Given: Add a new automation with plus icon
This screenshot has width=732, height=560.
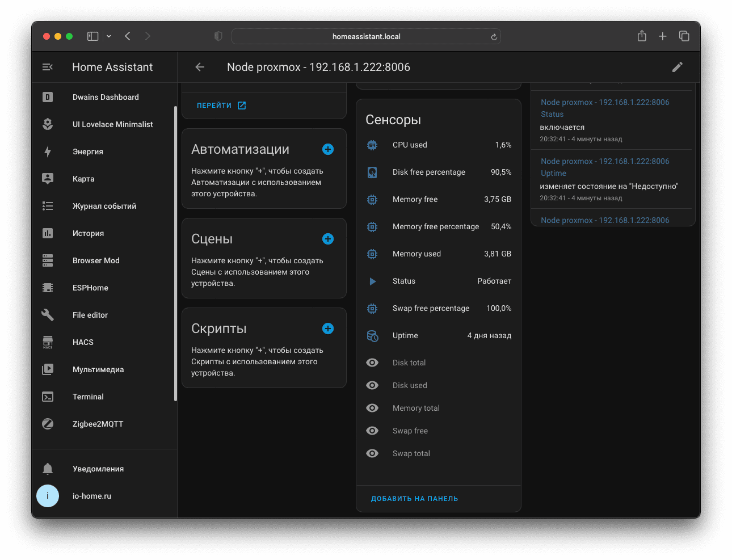Looking at the screenshot, I should (x=328, y=149).
